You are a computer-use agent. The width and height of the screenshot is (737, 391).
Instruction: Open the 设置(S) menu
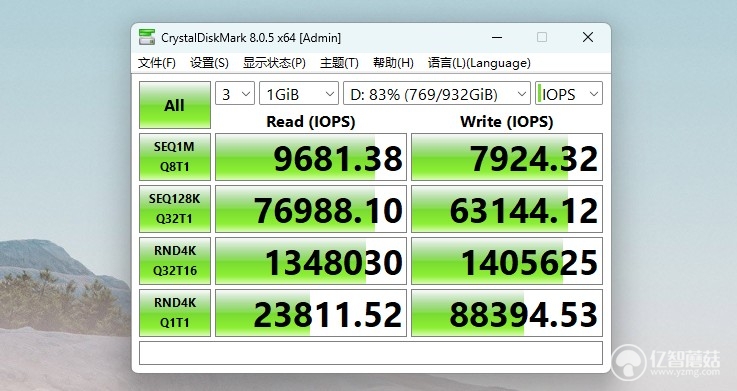tap(209, 63)
